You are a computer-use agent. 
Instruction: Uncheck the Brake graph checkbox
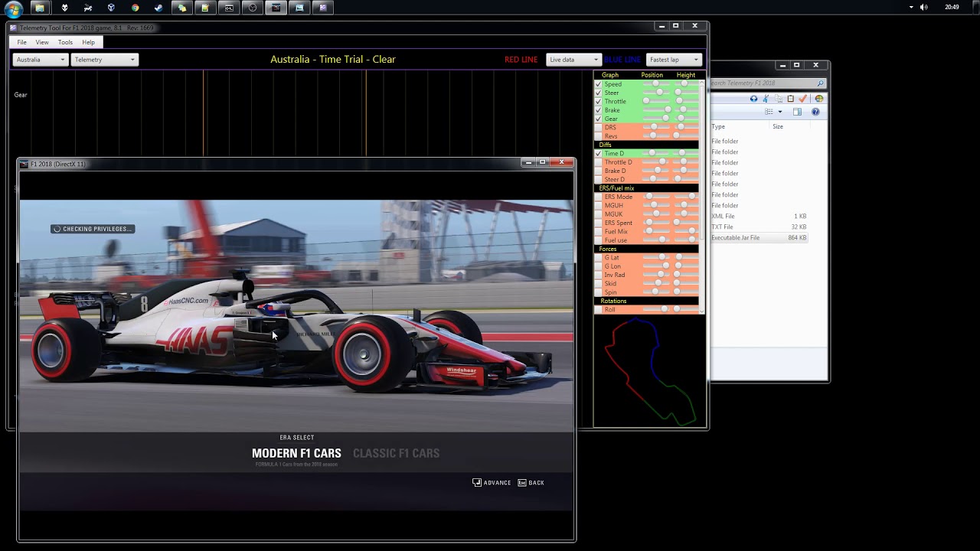coord(599,110)
